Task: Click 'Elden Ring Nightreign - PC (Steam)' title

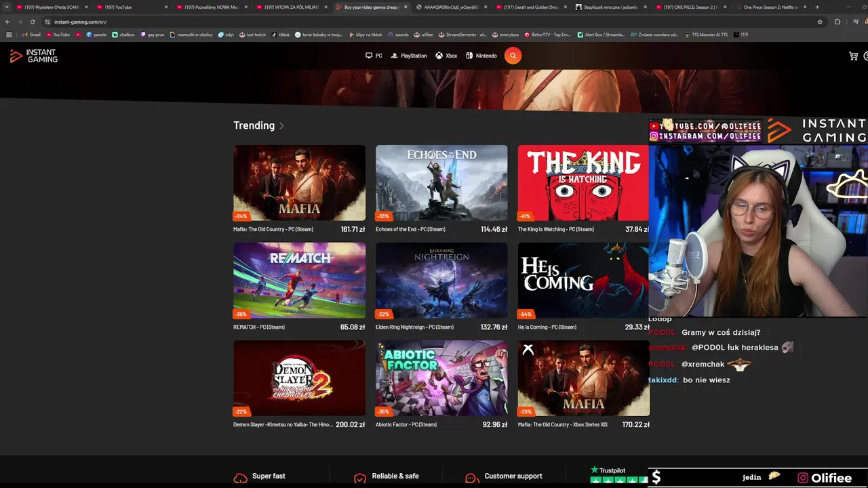Action: click(x=414, y=327)
